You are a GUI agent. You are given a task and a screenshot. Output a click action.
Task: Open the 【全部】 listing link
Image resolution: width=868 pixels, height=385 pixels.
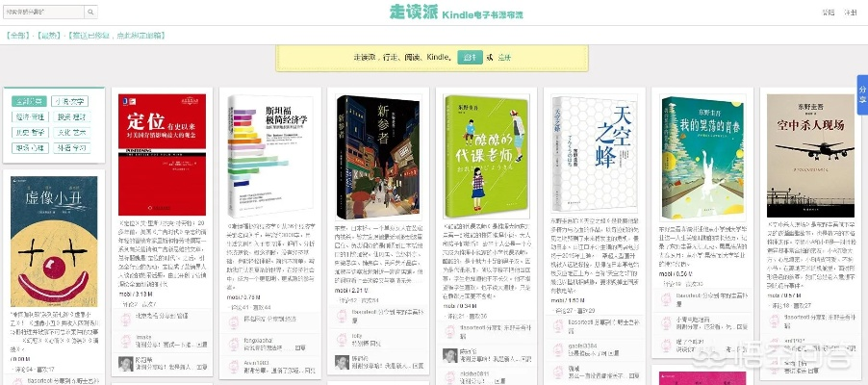coord(17,36)
